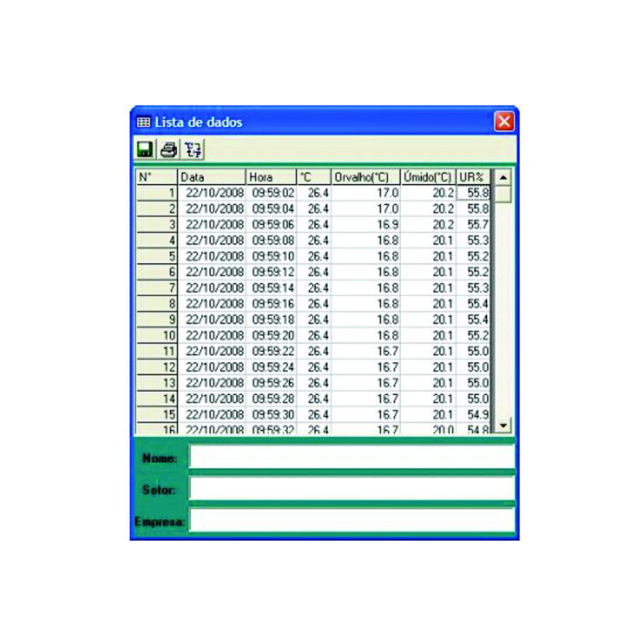Screen dimensions: 644x644
Task: Click the table icon in the title bar
Action: click(x=144, y=122)
